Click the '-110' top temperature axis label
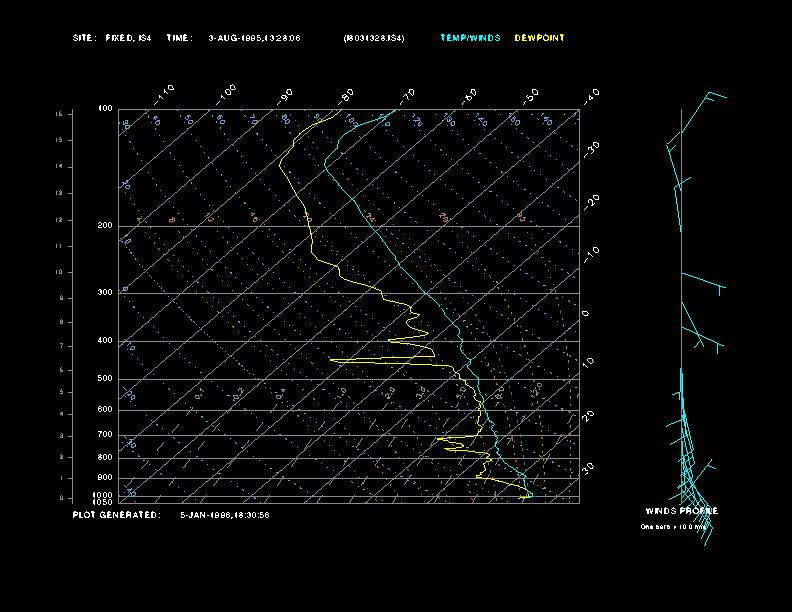Viewport: 792px width, 612px height. click(x=164, y=95)
